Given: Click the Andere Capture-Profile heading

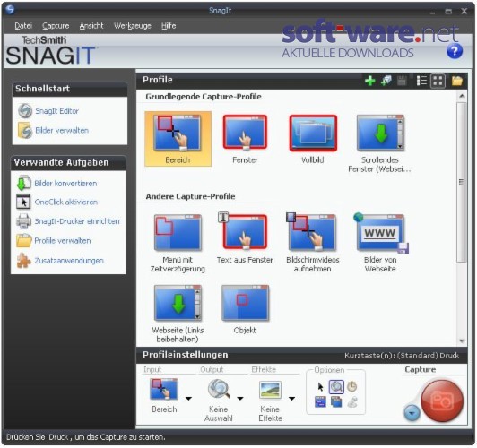Looking at the screenshot, I should click(190, 196).
